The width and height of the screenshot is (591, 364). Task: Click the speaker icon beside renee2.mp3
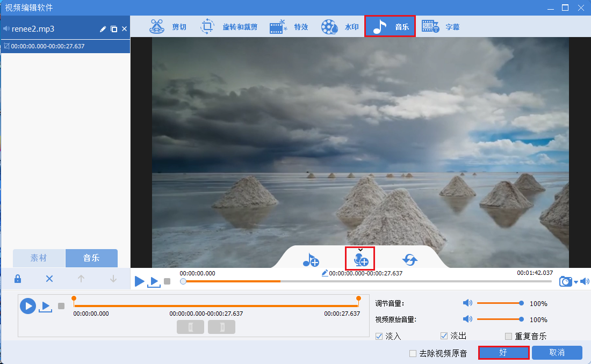click(6, 28)
